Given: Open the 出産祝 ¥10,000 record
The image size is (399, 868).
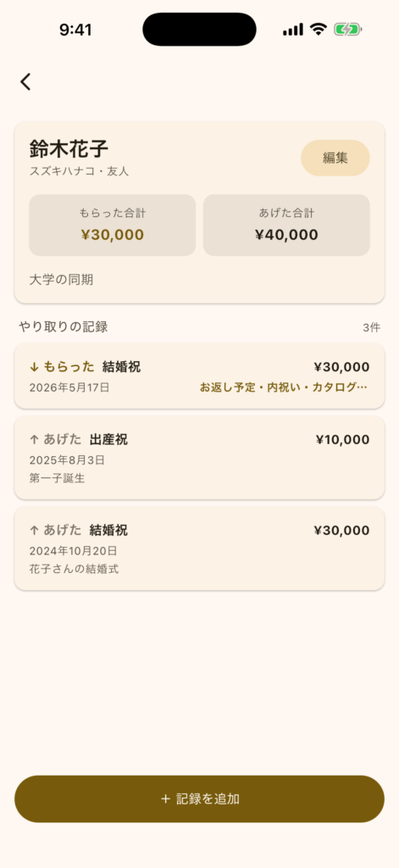Looking at the screenshot, I should pyautogui.click(x=199, y=458).
